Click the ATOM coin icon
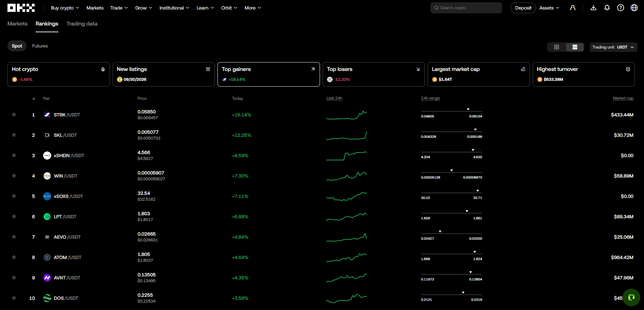Image resolution: width=644 pixels, height=310 pixels. (47, 257)
